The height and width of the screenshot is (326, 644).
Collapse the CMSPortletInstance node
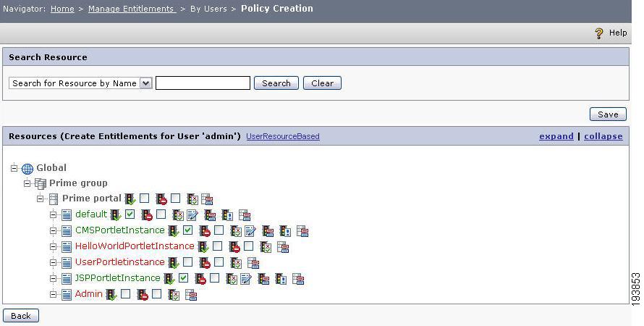coord(53,230)
